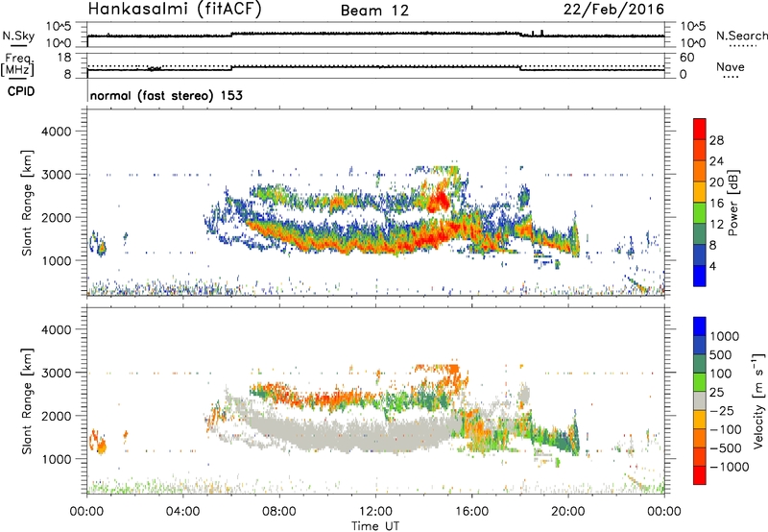Viewport: 768px width, 532px height.
Task: Click the '16' Power colorbar tick
Action: 716,204
